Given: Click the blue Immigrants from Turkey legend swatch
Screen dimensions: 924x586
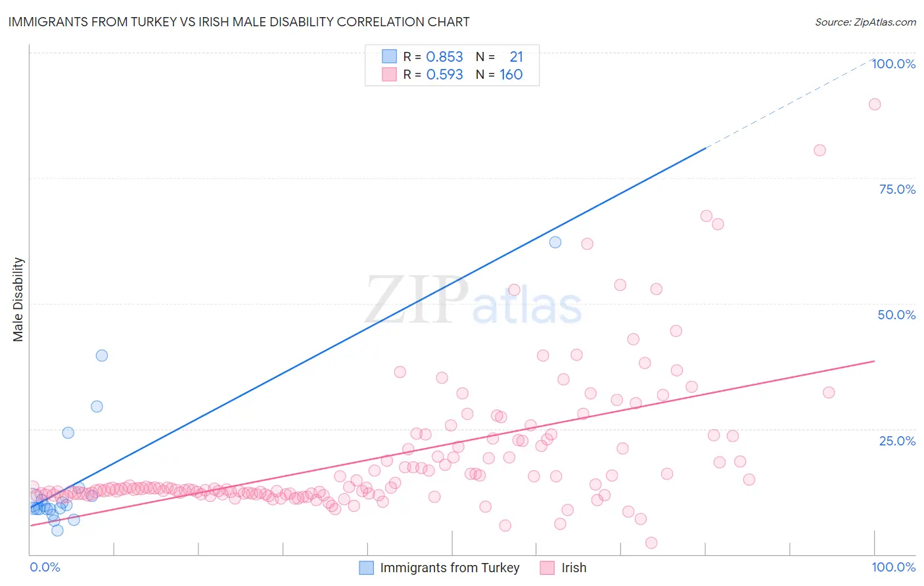Looking at the screenshot, I should 366,568.
